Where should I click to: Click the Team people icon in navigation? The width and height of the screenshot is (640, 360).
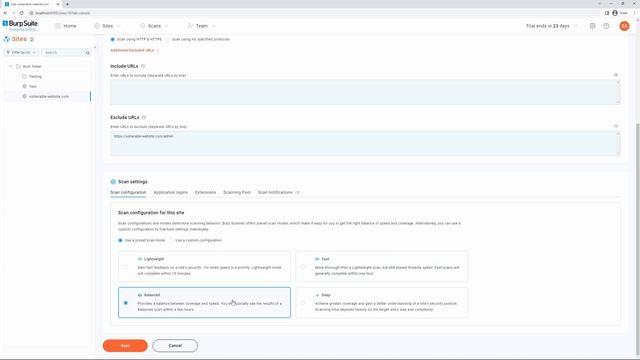click(190, 26)
